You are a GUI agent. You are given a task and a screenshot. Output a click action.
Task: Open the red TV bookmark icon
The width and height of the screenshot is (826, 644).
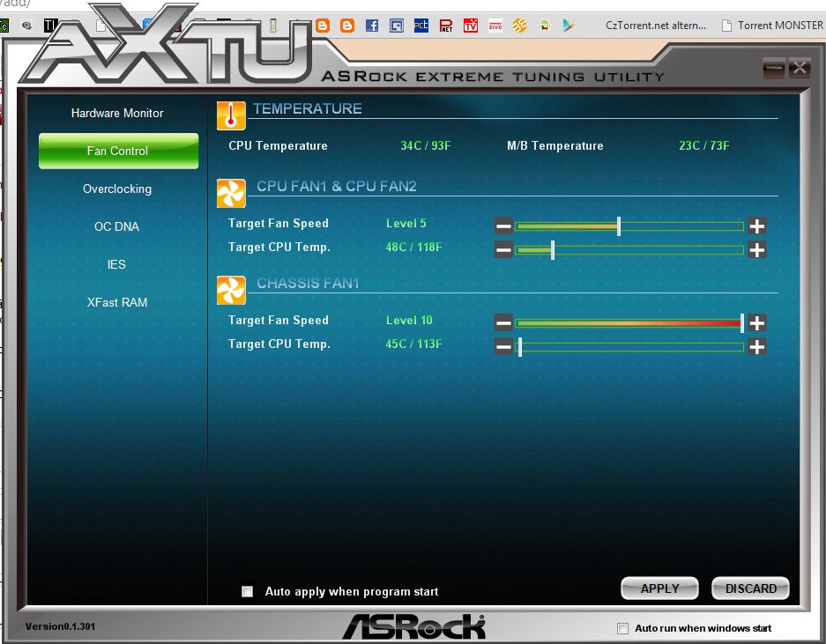point(471,26)
